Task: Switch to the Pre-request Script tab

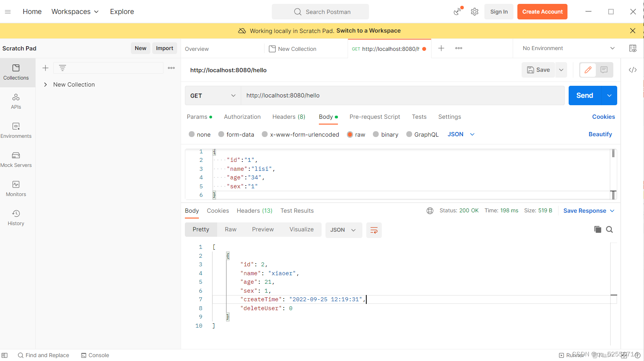Action: (x=374, y=117)
